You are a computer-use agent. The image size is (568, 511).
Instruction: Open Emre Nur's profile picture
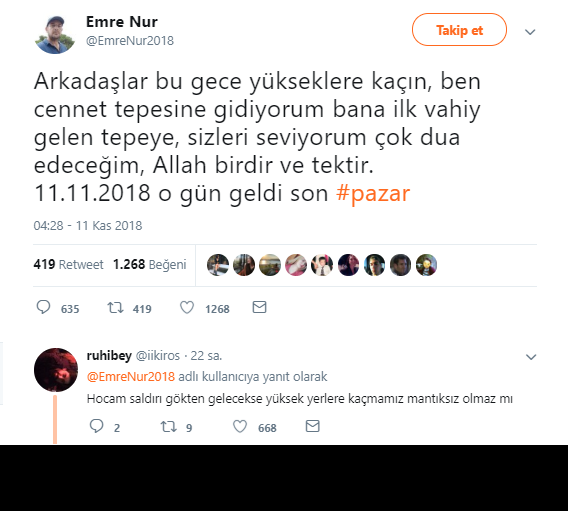point(55,34)
